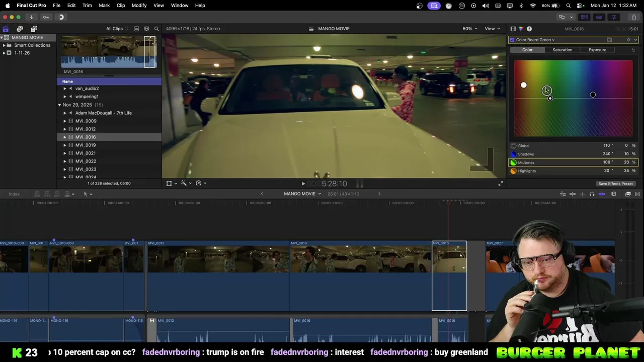
Task: Open the effects browser icon
Action: pyautogui.click(x=628, y=194)
